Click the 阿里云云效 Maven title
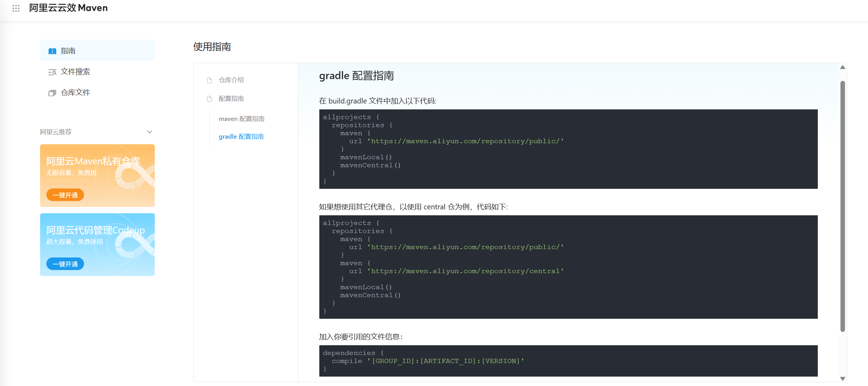Viewport: 868px width, 386px height. point(68,8)
